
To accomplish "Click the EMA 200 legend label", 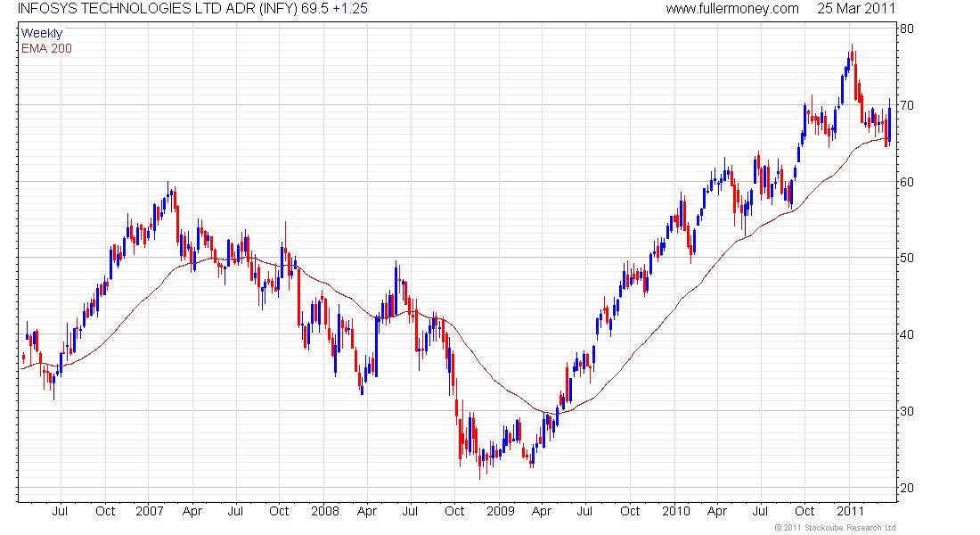I will point(46,49).
